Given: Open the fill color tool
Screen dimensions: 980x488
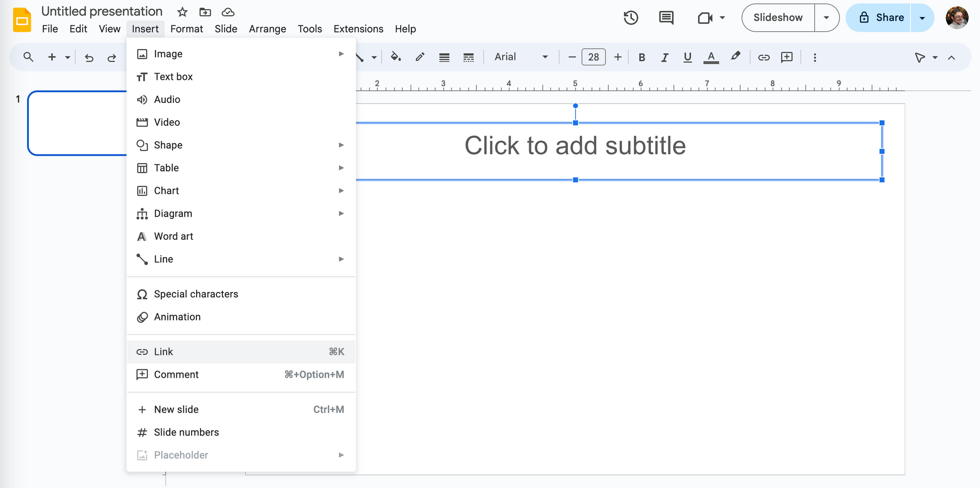Looking at the screenshot, I should click(397, 57).
